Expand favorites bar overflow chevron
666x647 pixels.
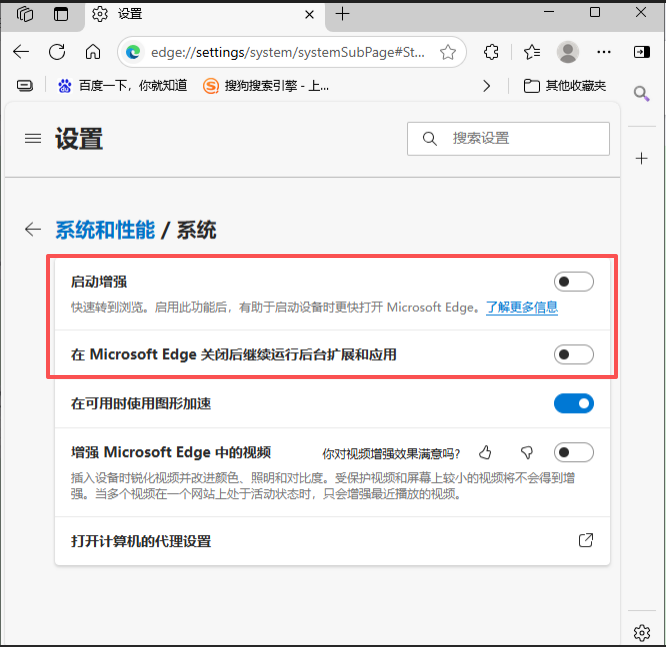pos(487,86)
